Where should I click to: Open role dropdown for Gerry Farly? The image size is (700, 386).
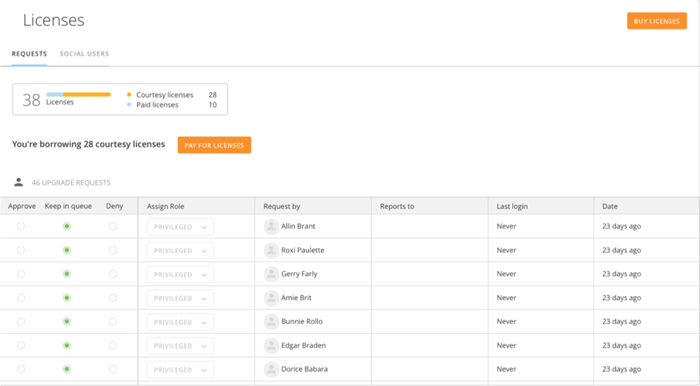[180, 274]
